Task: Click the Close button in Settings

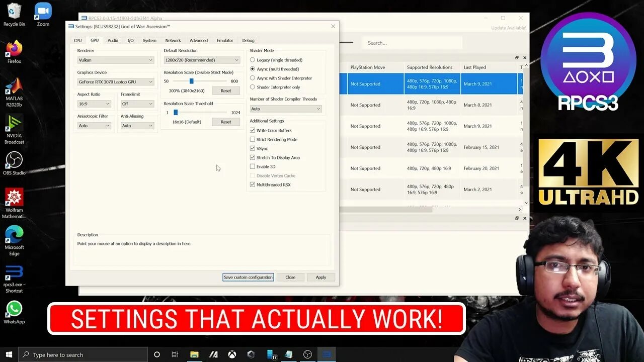Action: point(290,277)
